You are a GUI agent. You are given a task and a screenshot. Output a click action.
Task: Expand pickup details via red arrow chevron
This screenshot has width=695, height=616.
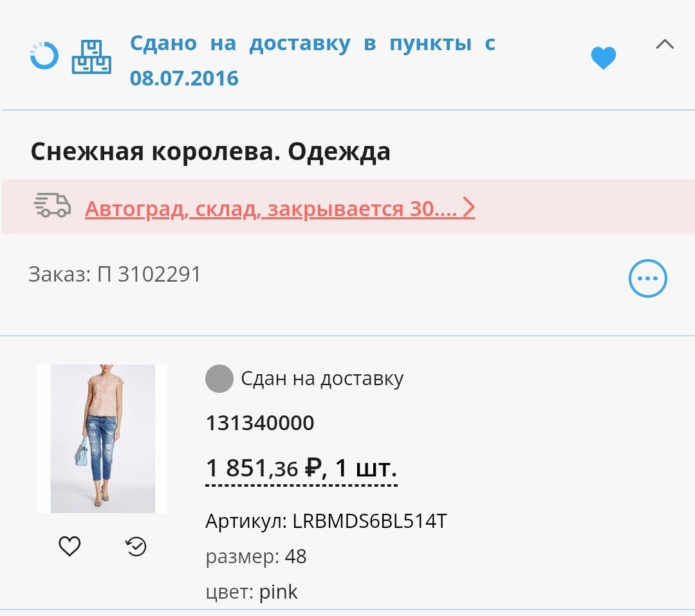coord(468,208)
